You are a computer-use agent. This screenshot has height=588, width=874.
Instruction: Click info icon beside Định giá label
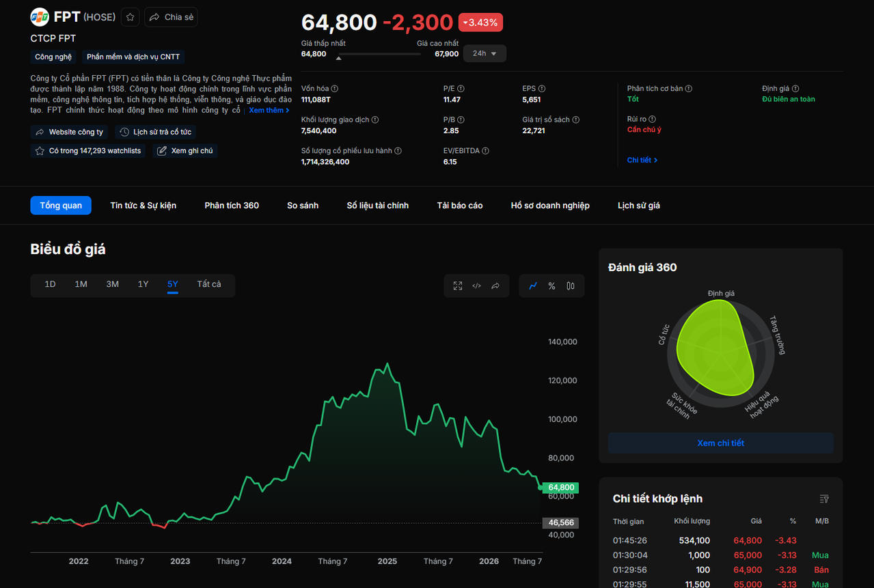coord(795,89)
